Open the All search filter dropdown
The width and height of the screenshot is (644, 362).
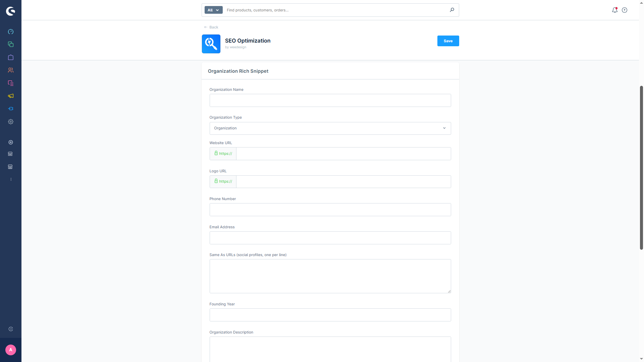click(x=213, y=10)
